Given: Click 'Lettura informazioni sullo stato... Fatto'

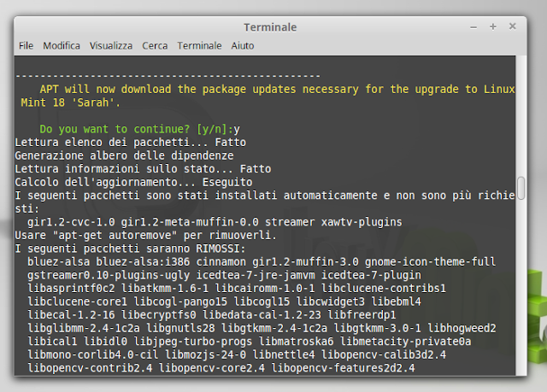Looking at the screenshot, I should point(143,169).
